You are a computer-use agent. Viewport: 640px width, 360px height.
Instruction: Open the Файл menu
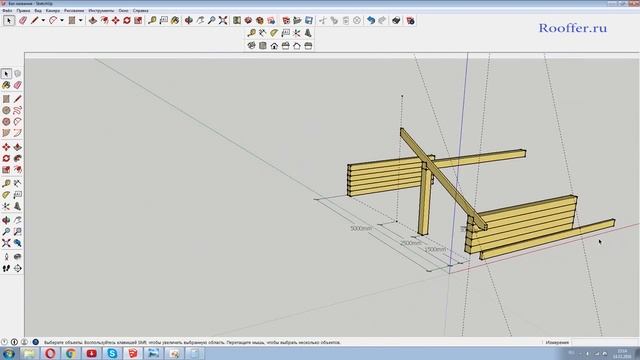pyautogui.click(x=7, y=11)
